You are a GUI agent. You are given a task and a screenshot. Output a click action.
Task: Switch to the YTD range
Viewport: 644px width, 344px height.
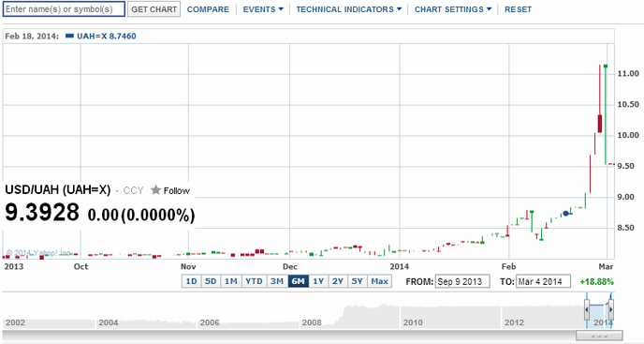point(254,281)
